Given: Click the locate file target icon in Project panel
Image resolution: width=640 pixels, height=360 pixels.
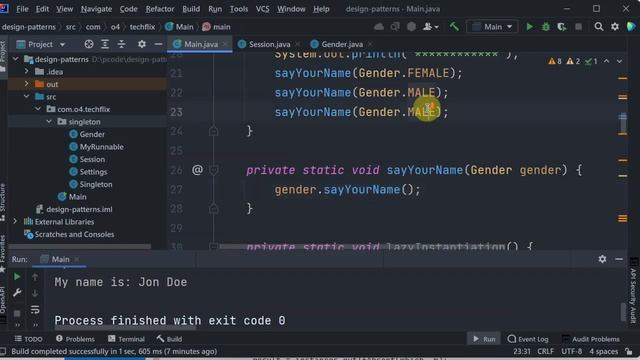Looking at the screenshot, I should click(x=89, y=44).
